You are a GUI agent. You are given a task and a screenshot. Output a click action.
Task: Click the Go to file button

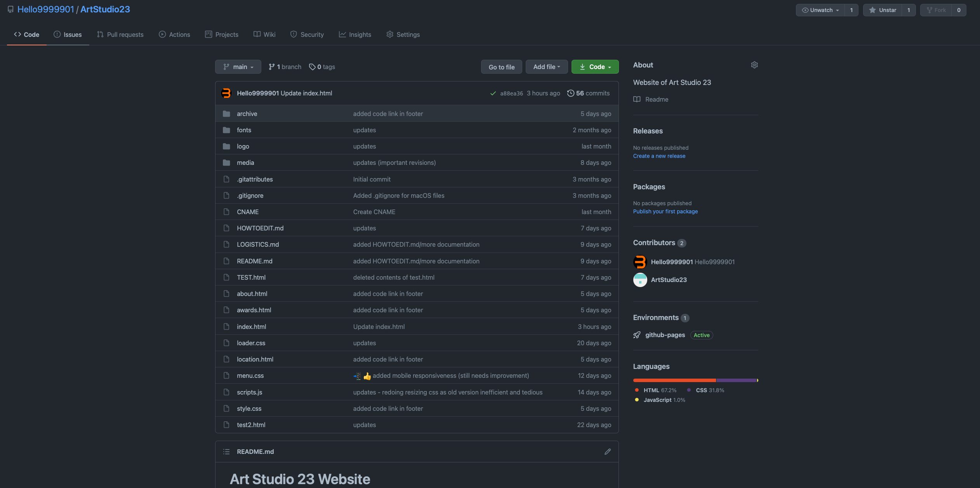click(x=501, y=67)
